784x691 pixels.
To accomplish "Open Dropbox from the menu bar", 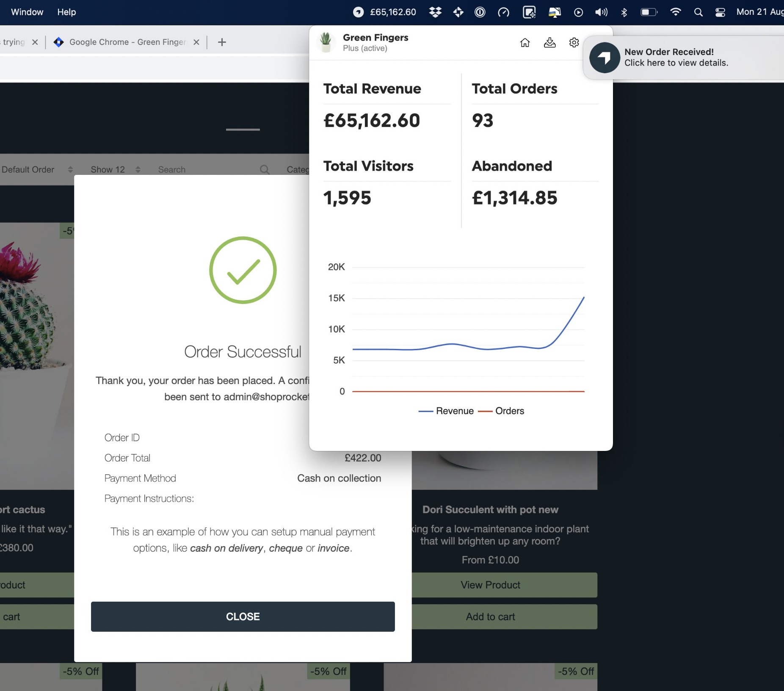I will click(x=435, y=12).
